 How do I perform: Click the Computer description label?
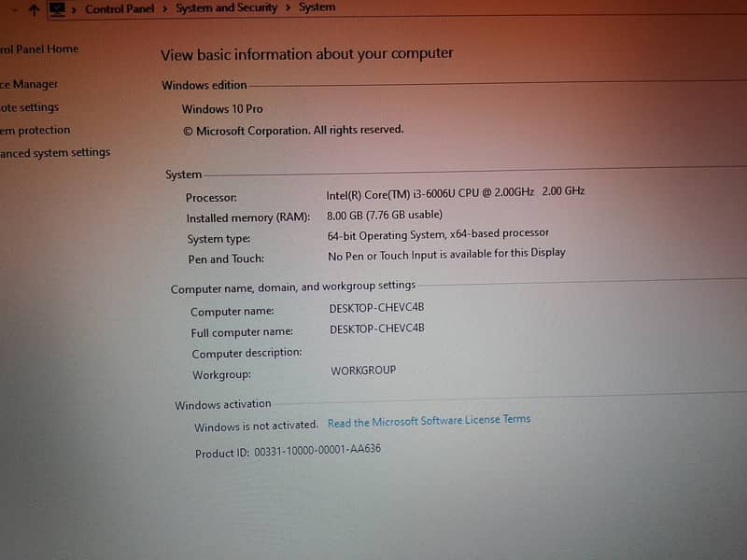tap(247, 353)
